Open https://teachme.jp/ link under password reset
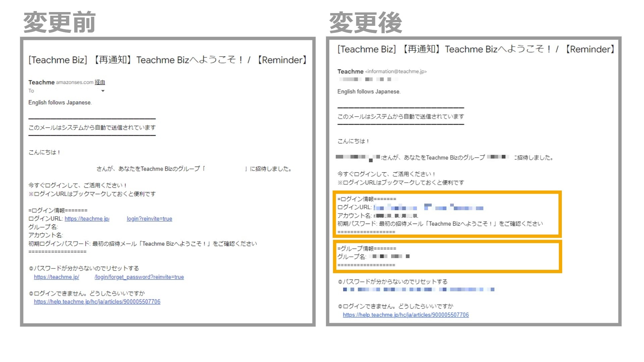This screenshot has width=644, height=362. (56, 277)
